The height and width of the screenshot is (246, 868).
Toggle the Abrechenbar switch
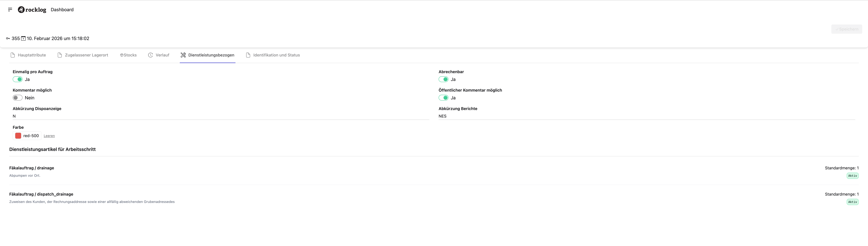click(x=443, y=79)
